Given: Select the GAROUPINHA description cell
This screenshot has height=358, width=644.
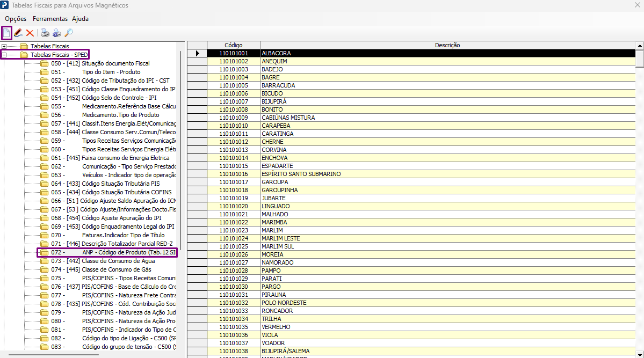Looking at the screenshot, I should tap(448, 190).
